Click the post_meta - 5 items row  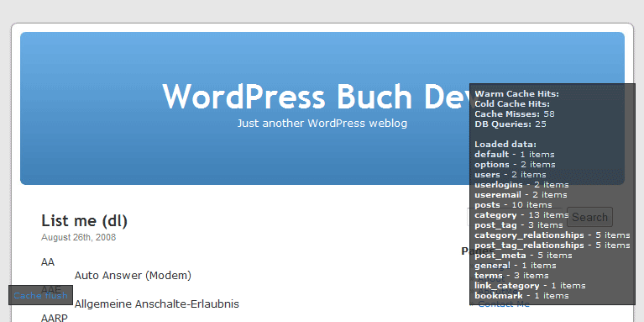(x=523, y=256)
